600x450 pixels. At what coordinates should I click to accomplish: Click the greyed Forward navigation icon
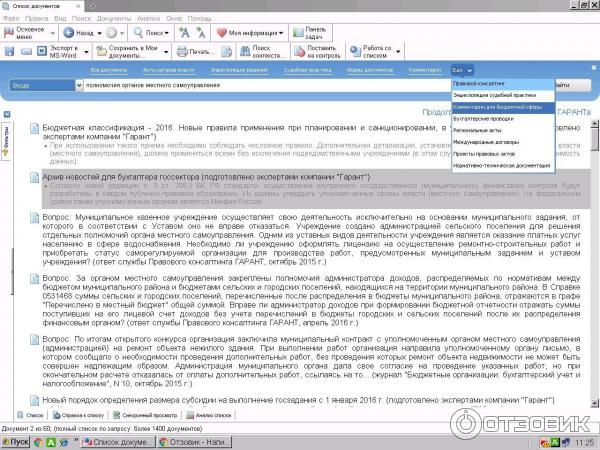click(111, 33)
